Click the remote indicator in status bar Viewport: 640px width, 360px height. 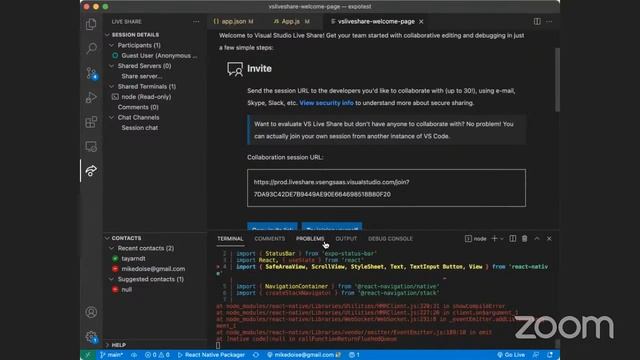point(87,355)
